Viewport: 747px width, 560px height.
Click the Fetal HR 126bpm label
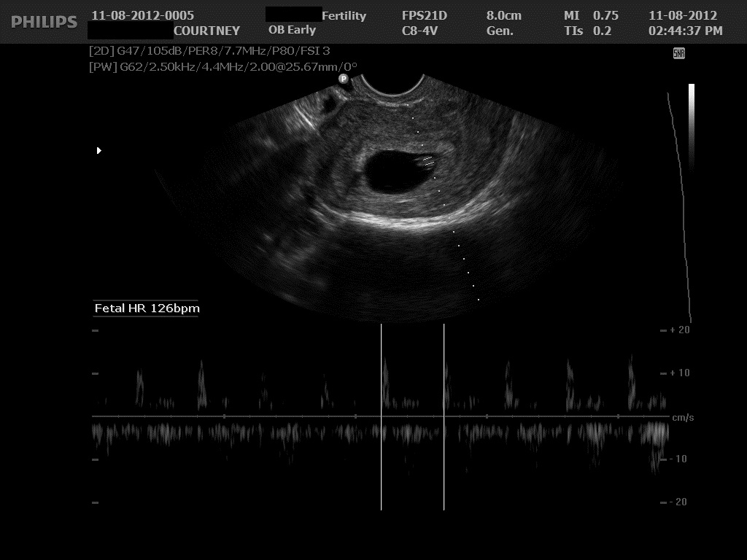pos(147,308)
